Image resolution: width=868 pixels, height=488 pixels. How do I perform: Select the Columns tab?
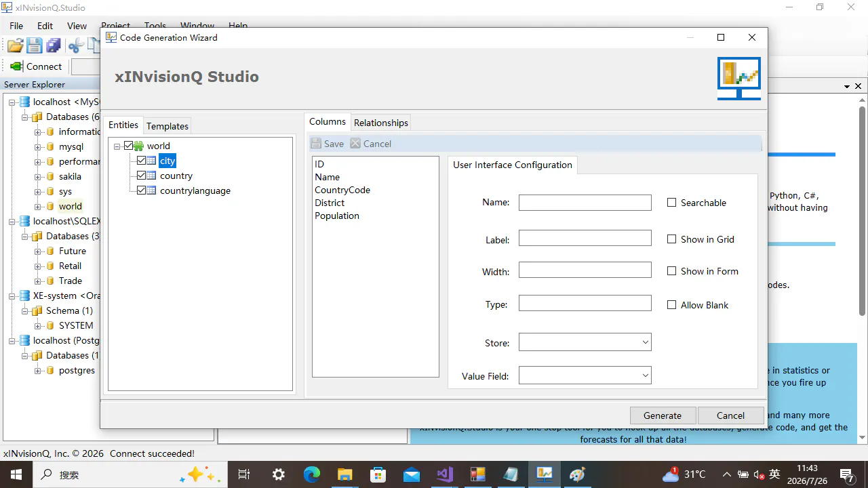328,121
